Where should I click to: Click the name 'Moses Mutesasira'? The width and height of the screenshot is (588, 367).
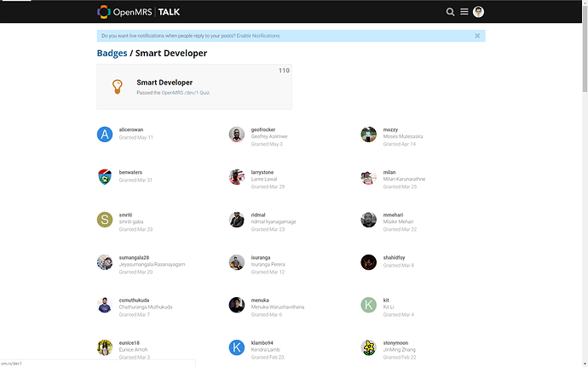coord(403,136)
